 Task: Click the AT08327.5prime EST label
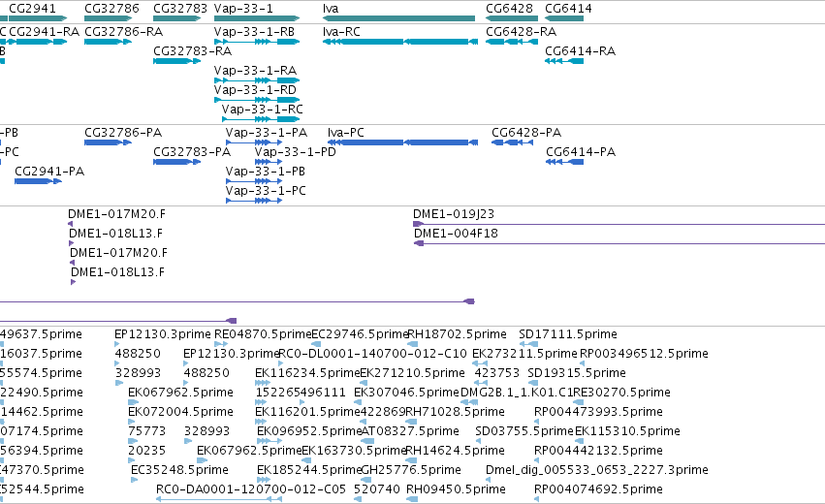pyautogui.click(x=410, y=431)
